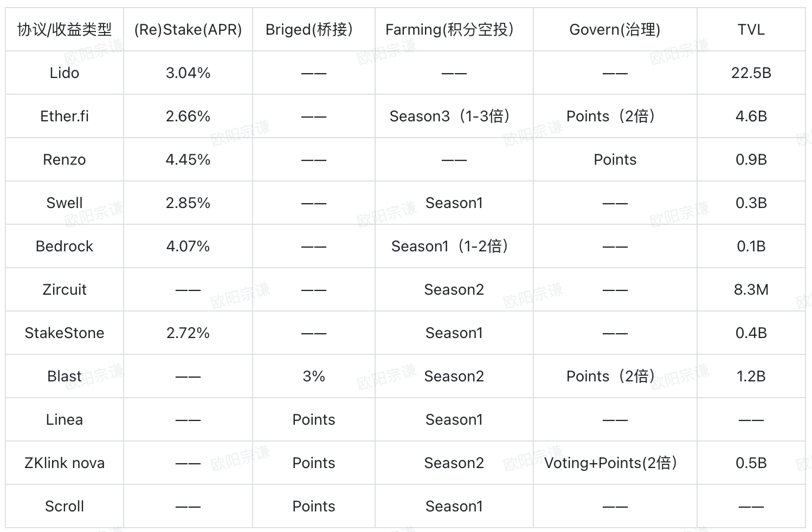
Task: Click Renzo's 4.45% APR cell
Action: coord(188,160)
